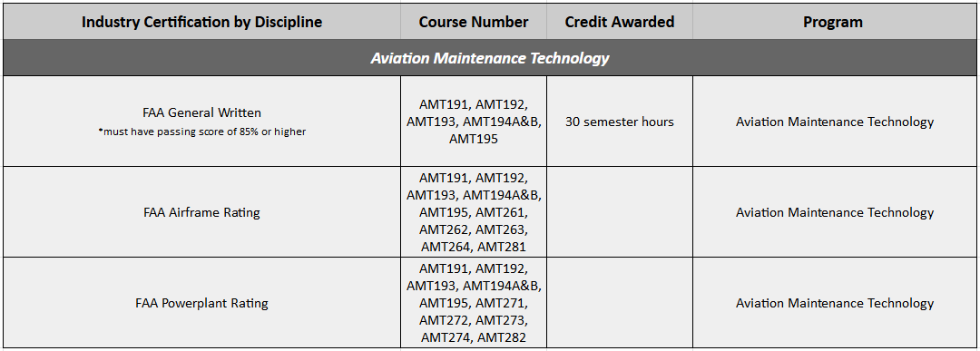Click the FAA Powerplant Rating cell
Screen dimensions: 980x351
(201, 303)
